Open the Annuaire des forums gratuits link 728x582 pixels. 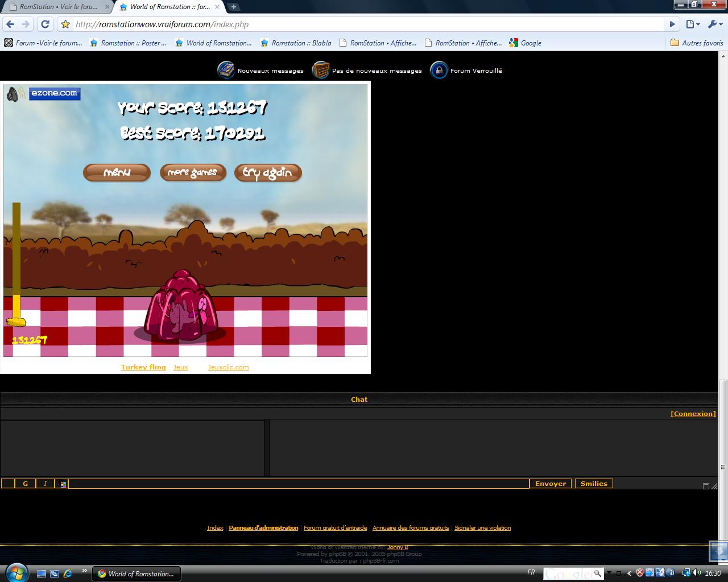tap(411, 528)
